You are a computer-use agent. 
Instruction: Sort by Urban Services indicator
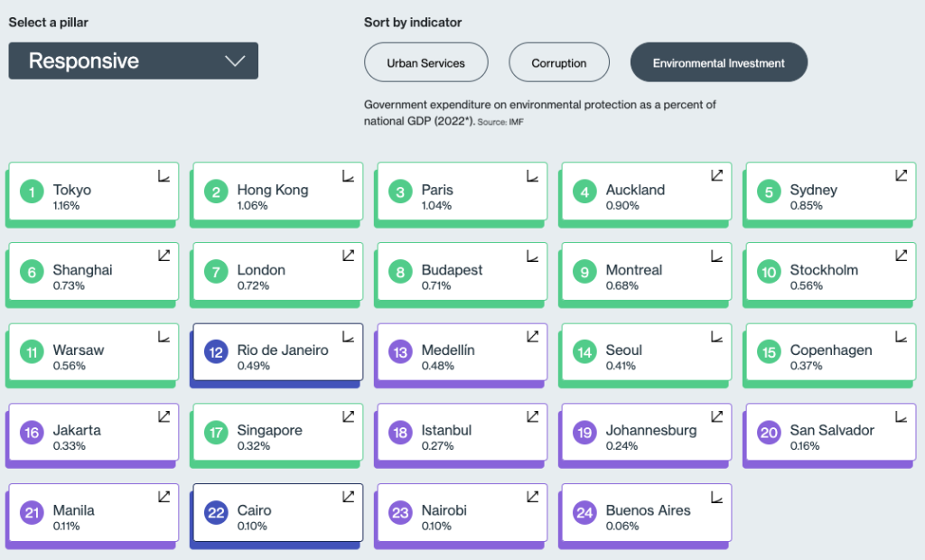point(426,62)
